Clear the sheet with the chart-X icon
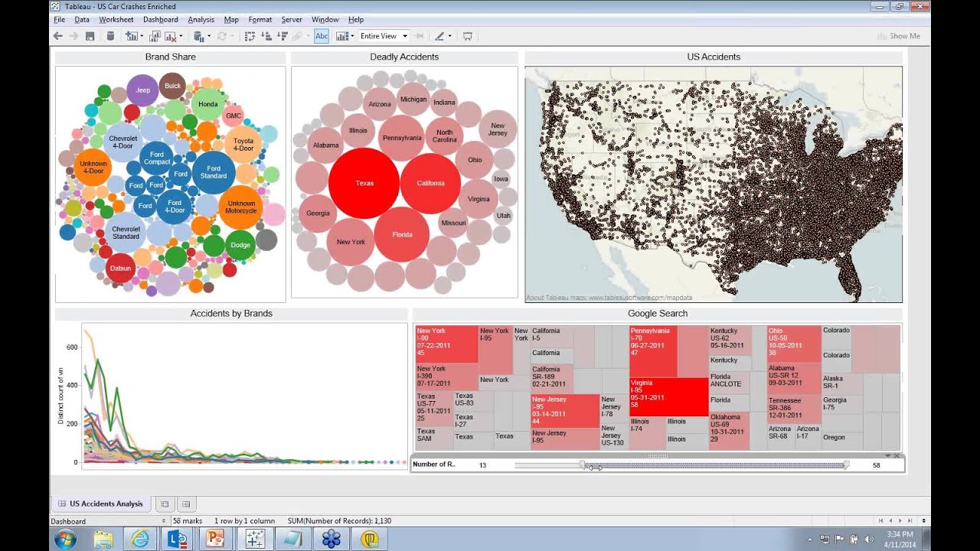 (x=170, y=36)
